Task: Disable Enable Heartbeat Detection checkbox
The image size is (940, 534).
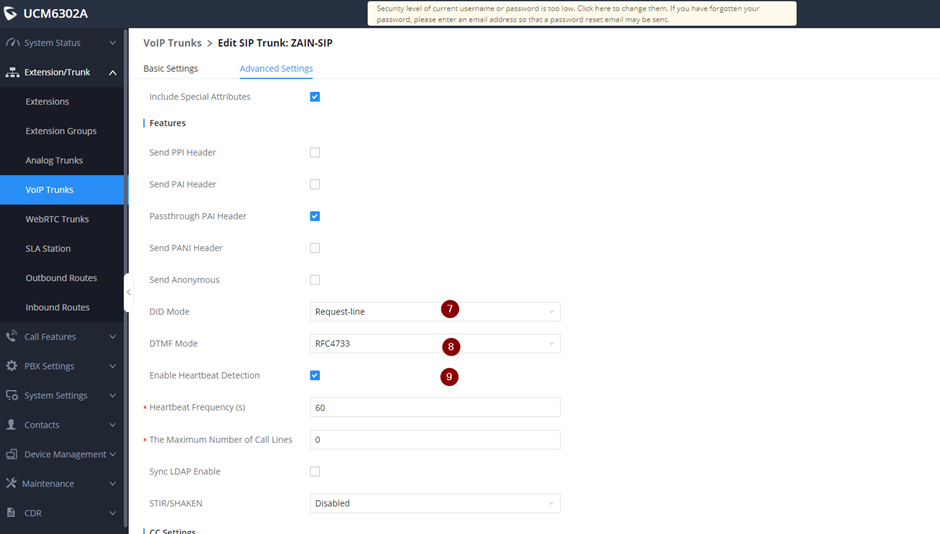Action: coord(315,376)
